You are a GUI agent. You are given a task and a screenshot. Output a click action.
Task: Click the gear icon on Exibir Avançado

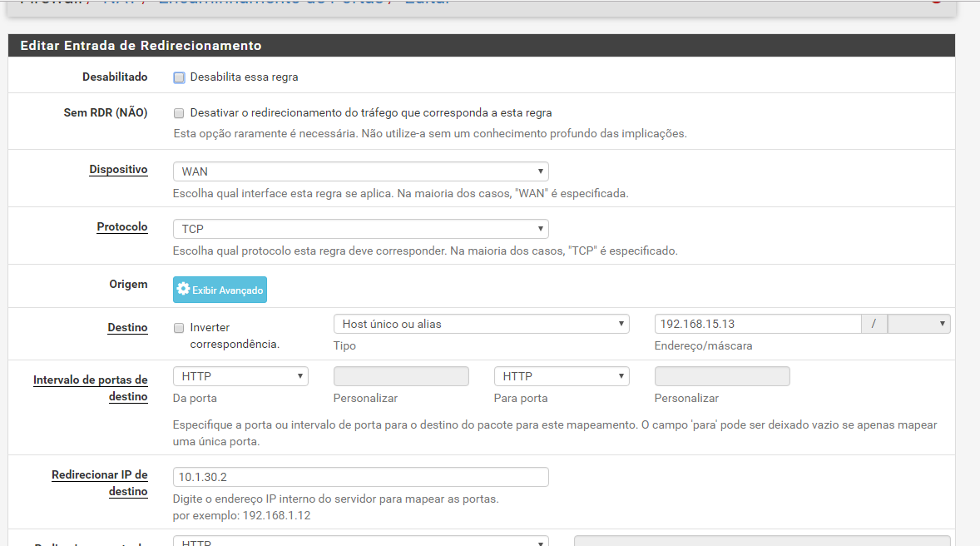coord(183,289)
